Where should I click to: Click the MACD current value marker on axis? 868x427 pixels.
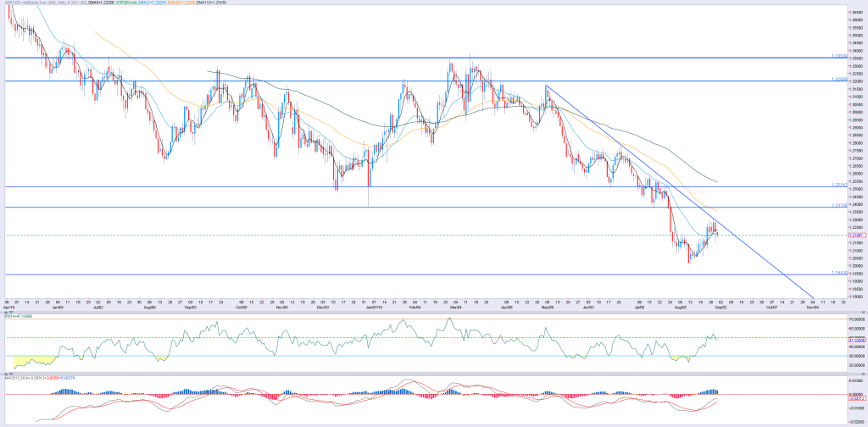coord(857,398)
